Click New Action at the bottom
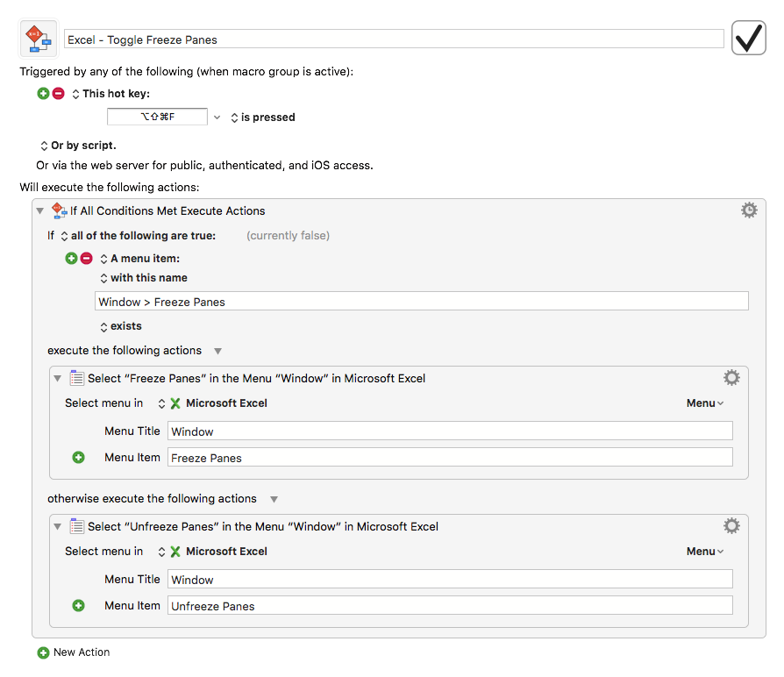The width and height of the screenshot is (784, 677). tap(74, 652)
